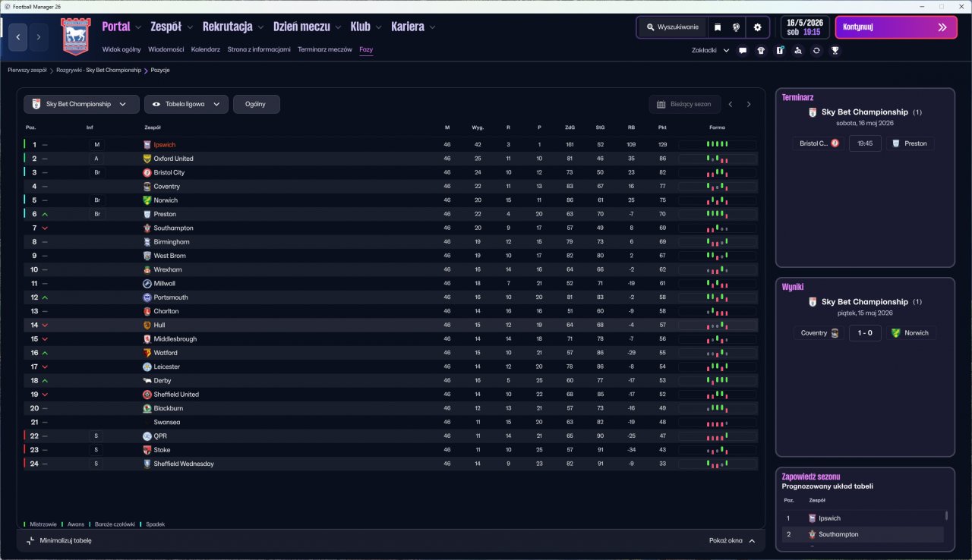Click the Watford club badge
The width and height of the screenshot is (972, 560).
147,353
